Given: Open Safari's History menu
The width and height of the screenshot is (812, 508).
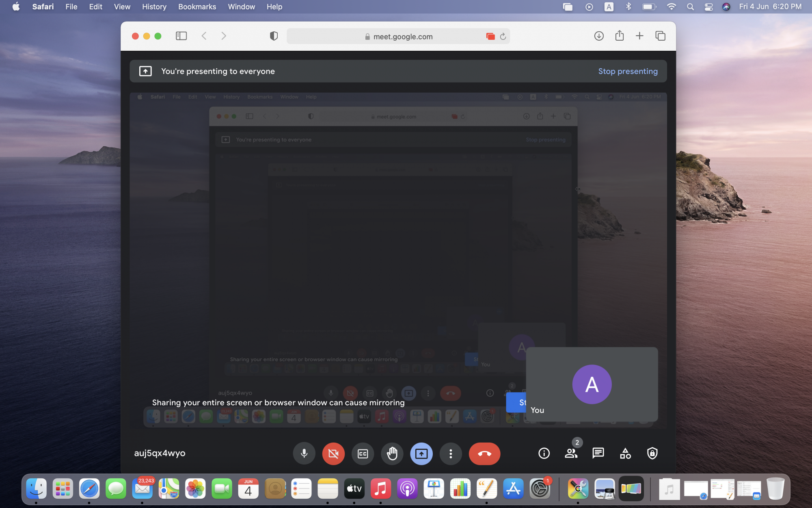Looking at the screenshot, I should coord(154,7).
